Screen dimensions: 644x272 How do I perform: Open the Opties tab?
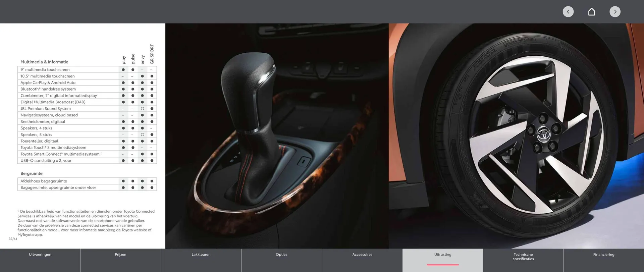[x=281, y=255]
